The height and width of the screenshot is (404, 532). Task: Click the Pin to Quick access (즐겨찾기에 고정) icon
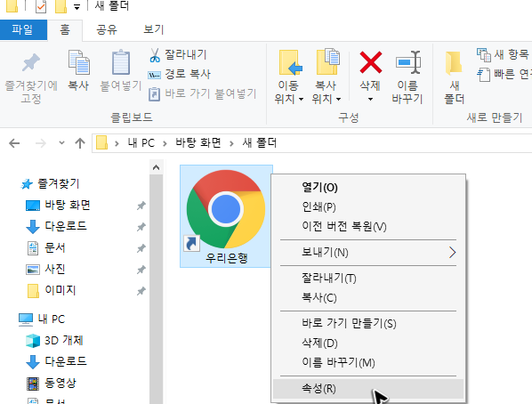pyautogui.click(x=31, y=62)
